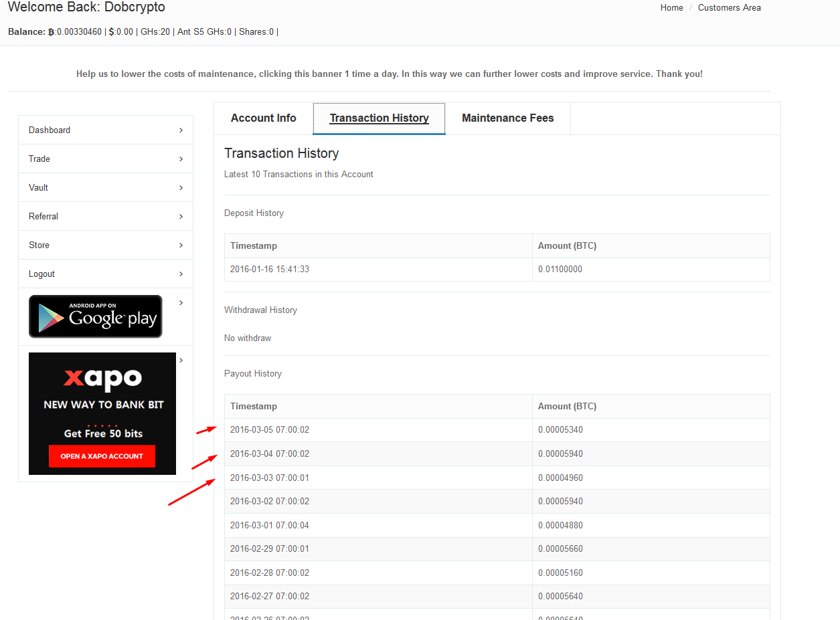This screenshot has width=840, height=620.
Task: Open the Google Play Android app badge
Action: 95,316
